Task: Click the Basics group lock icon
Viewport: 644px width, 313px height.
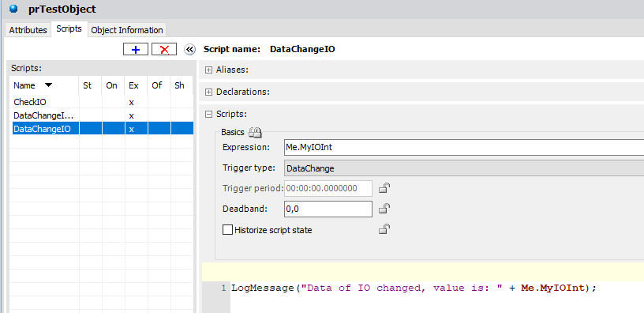Action: click(x=255, y=133)
